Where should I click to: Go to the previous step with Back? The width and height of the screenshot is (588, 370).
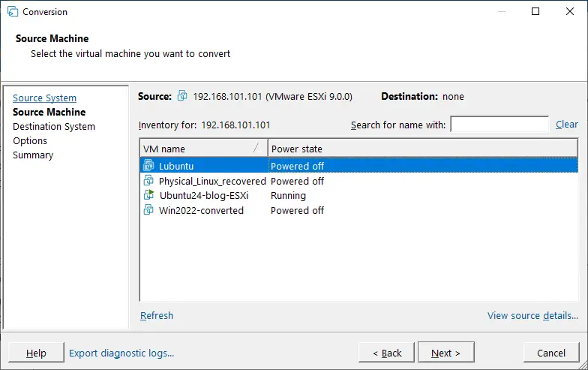[x=387, y=353]
